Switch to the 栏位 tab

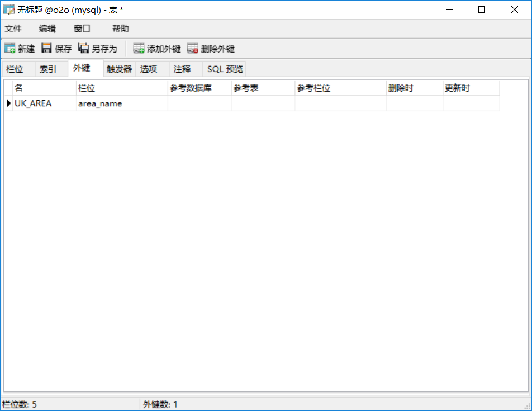(16, 68)
